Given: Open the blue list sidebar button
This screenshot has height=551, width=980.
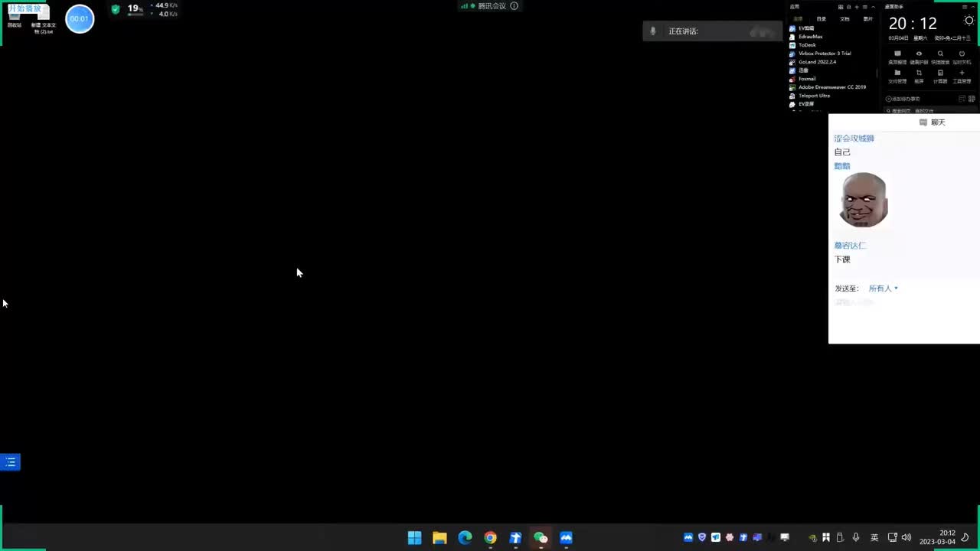Looking at the screenshot, I should [10, 462].
